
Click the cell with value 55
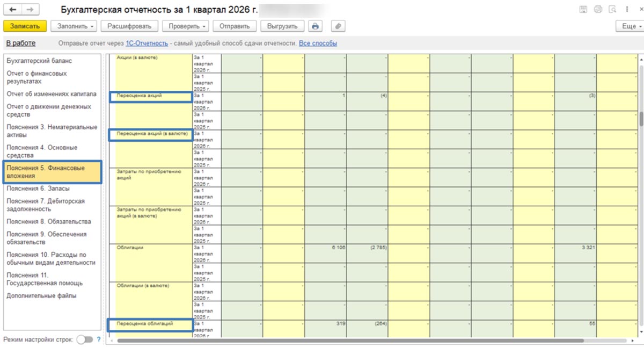575,328
